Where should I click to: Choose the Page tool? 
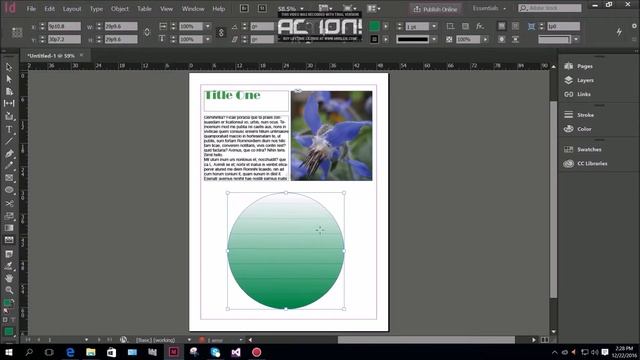point(9,91)
